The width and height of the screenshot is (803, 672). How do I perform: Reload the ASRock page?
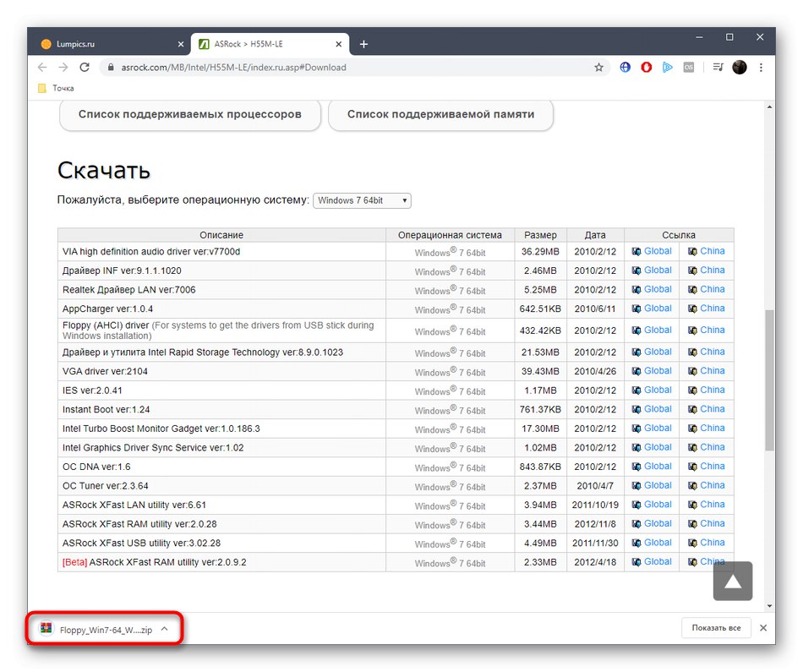tap(85, 67)
